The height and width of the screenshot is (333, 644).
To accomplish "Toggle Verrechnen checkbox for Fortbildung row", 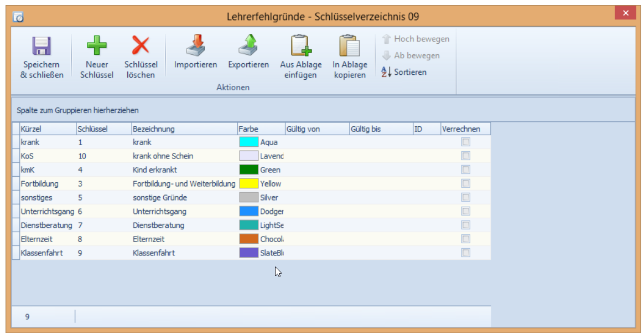I will point(466,183).
